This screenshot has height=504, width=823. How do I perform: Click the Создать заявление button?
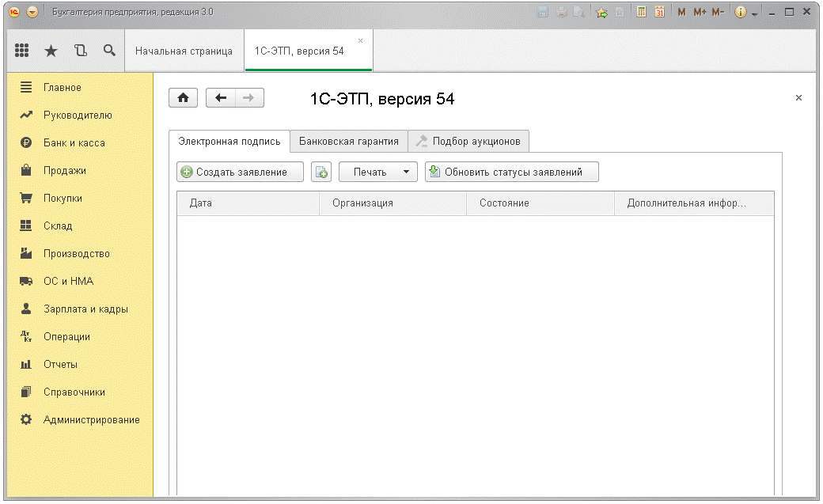point(241,172)
